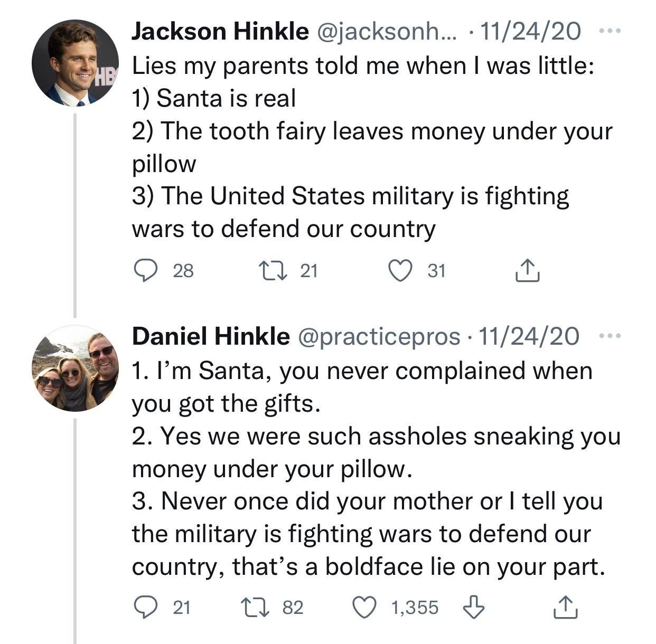Click the downvote arrow on Daniel's reply

tap(473, 607)
